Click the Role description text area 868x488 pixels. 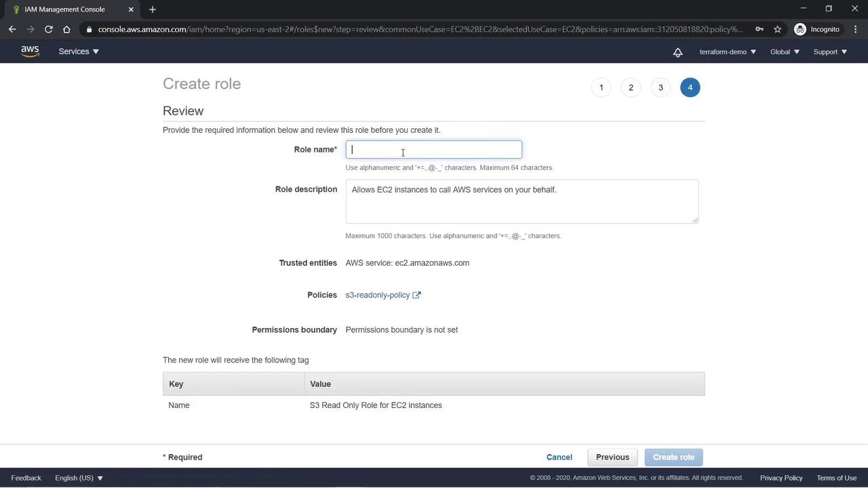coord(522,201)
